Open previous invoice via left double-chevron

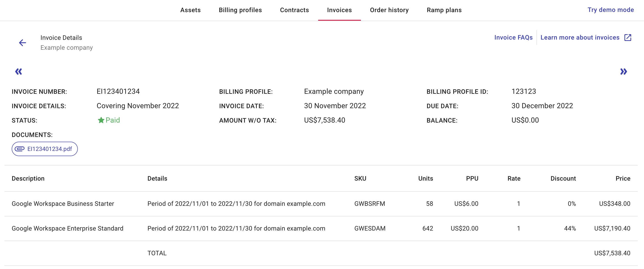point(19,72)
